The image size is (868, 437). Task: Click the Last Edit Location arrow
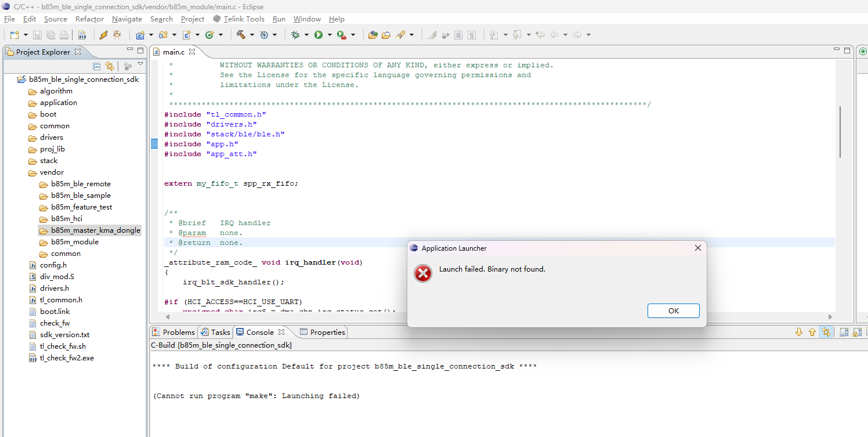tap(540, 35)
